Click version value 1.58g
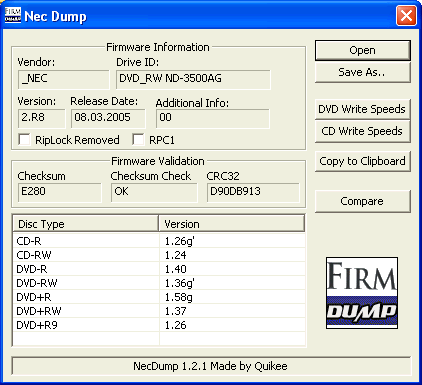Screen dimensions: 422x385 (x=179, y=297)
